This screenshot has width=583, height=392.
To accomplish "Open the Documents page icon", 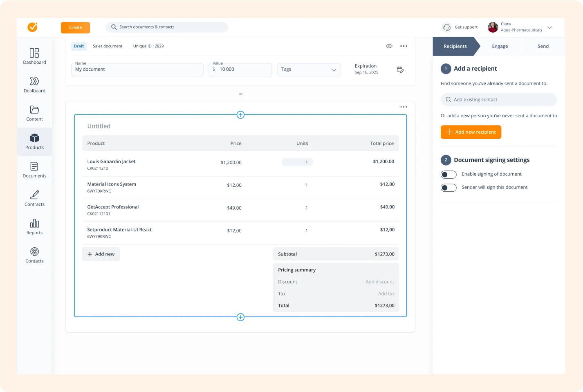I will coord(34,166).
